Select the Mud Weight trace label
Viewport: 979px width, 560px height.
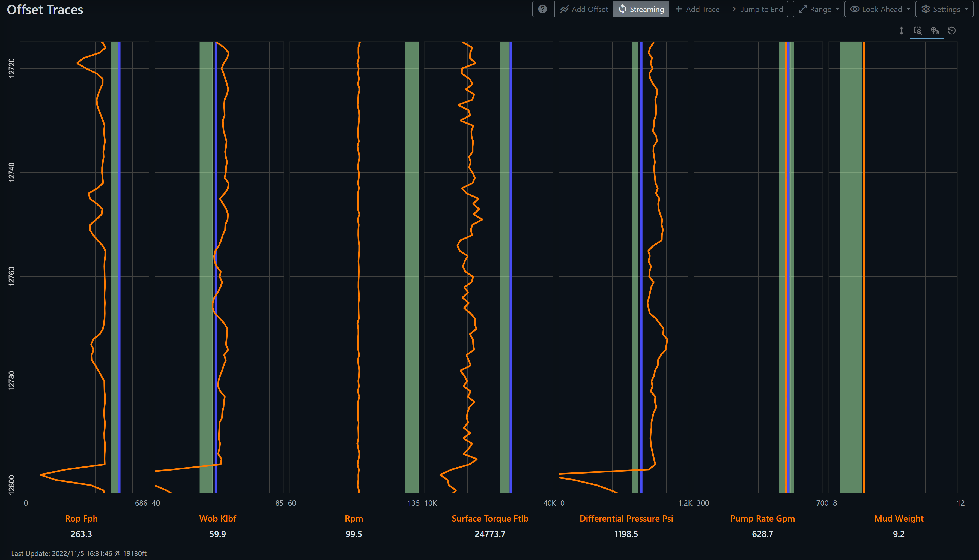click(899, 519)
